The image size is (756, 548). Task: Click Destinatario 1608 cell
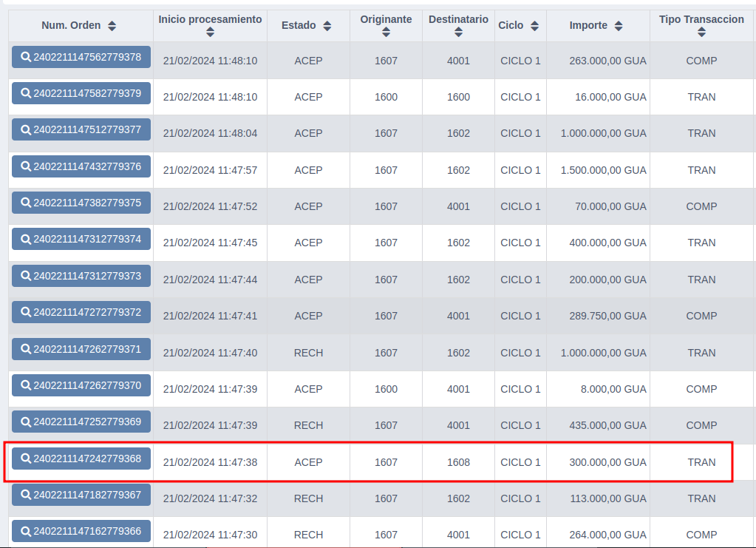(x=458, y=462)
